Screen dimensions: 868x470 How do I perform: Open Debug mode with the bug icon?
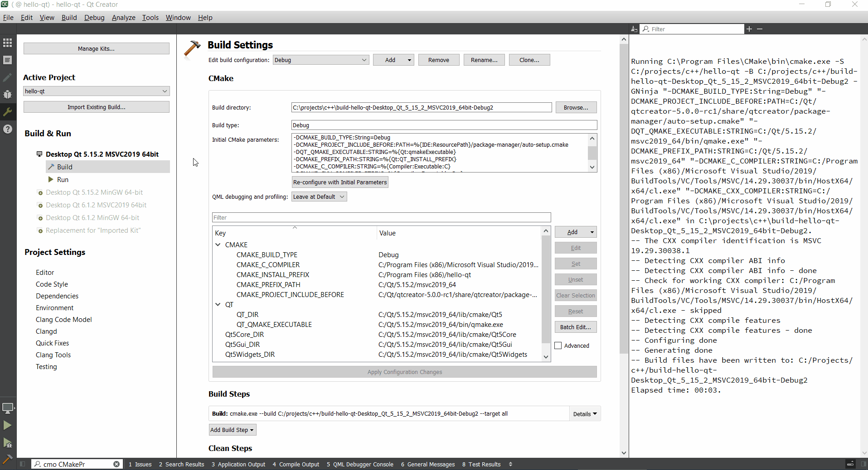7,95
